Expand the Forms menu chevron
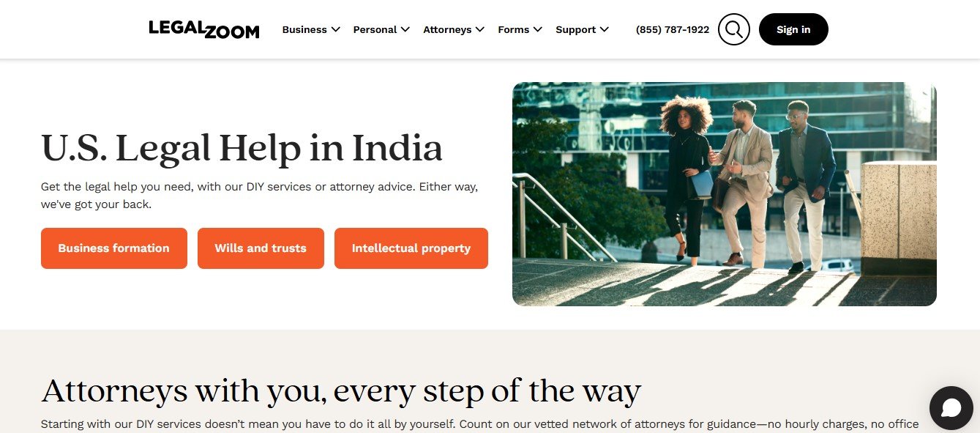This screenshot has width=980, height=433. 538,29
